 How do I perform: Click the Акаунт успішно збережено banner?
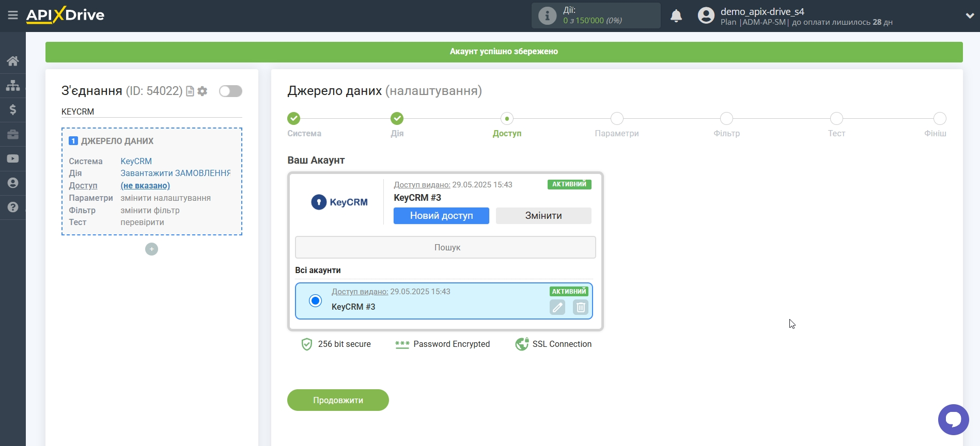pos(504,52)
